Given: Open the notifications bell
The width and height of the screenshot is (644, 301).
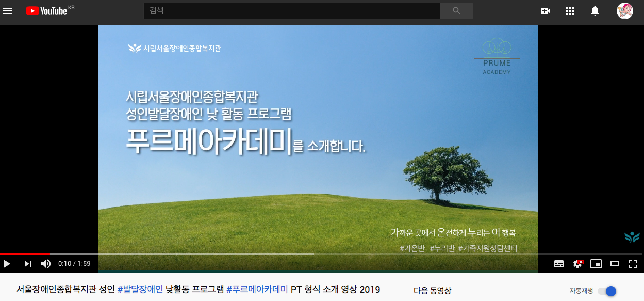Looking at the screenshot, I should [595, 11].
